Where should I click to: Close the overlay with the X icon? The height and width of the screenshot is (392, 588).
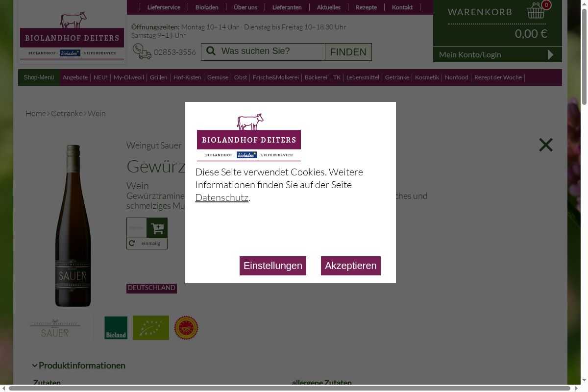coord(545,145)
